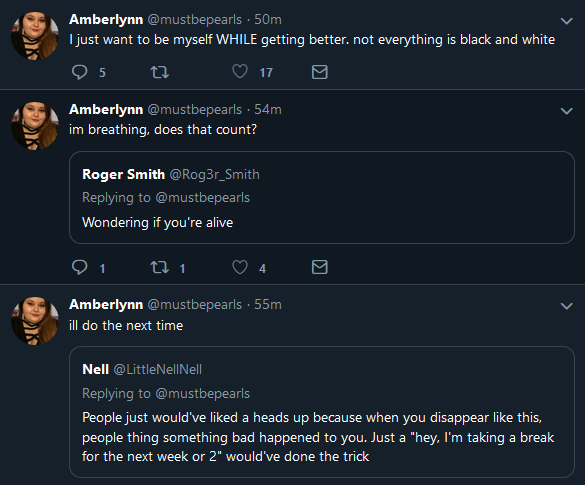The width and height of the screenshot is (585, 485).
Task: Open Nell's quoted tweet about a heads up
Action: click(x=322, y=412)
